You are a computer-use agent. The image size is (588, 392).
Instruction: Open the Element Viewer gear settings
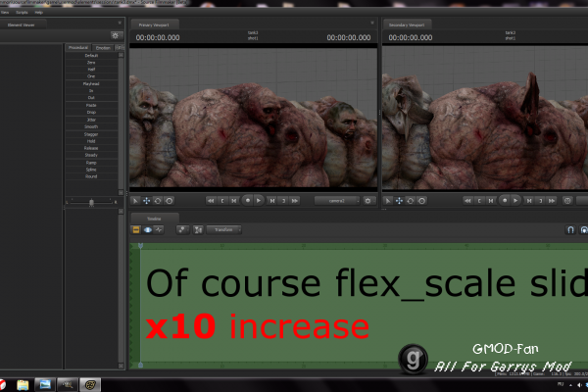pos(115,35)
